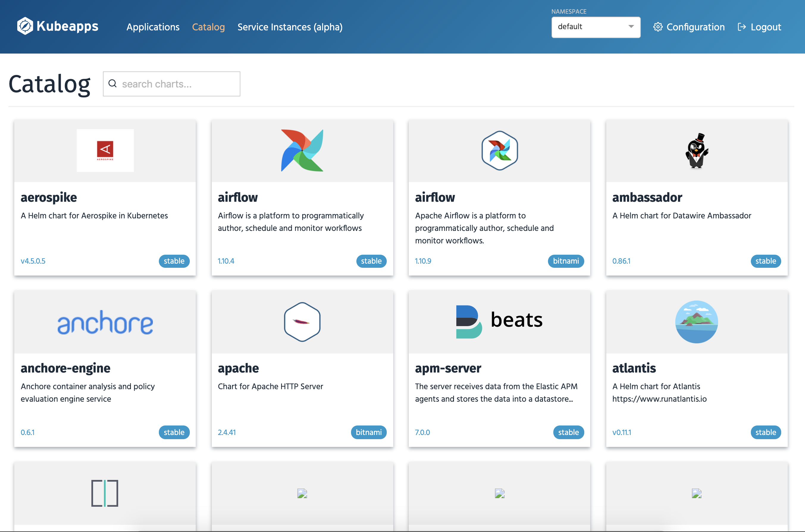Select the Aerospike chart logo
This screenshot has width=805, height=532.
coord(105,150)
